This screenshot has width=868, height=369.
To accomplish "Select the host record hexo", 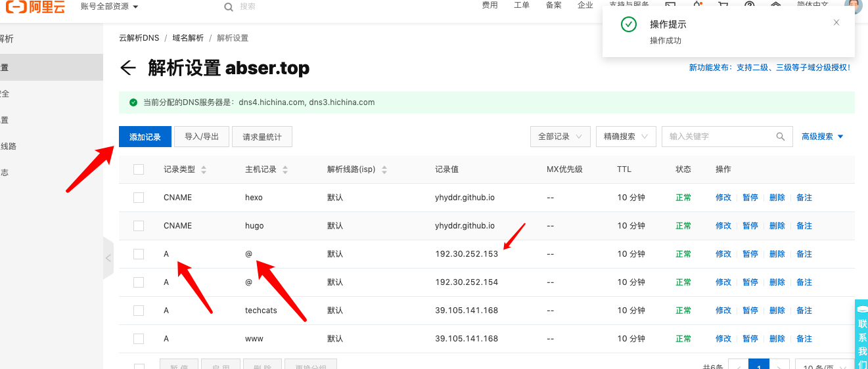I will pos(254,198).
